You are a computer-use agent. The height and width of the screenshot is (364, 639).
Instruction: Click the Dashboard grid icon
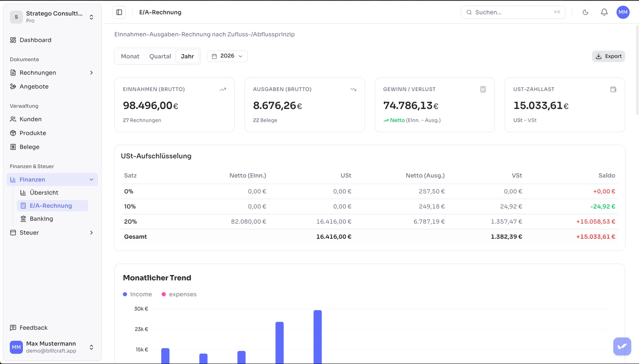[x=13, y=40]
